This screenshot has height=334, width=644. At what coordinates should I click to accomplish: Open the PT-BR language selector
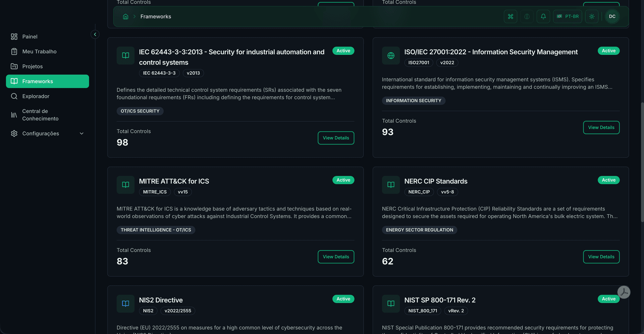tap(568, 16)
